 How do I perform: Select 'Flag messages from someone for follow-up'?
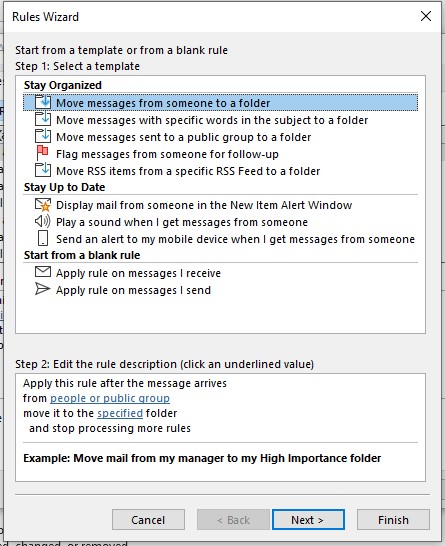pos(167,154)
